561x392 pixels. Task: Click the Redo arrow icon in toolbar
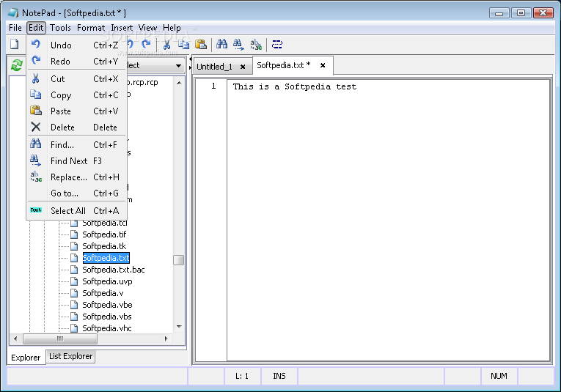click(x=146, y=44)
